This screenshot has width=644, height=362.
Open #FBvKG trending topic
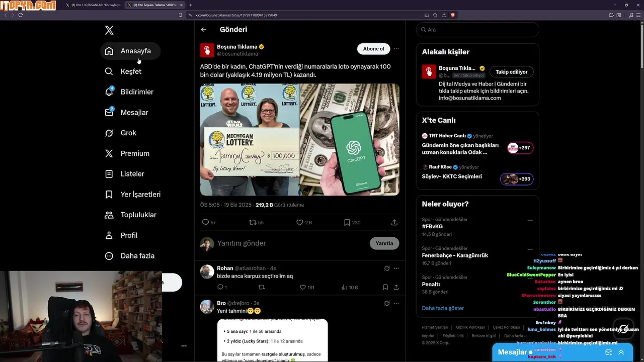pos(433,227)
